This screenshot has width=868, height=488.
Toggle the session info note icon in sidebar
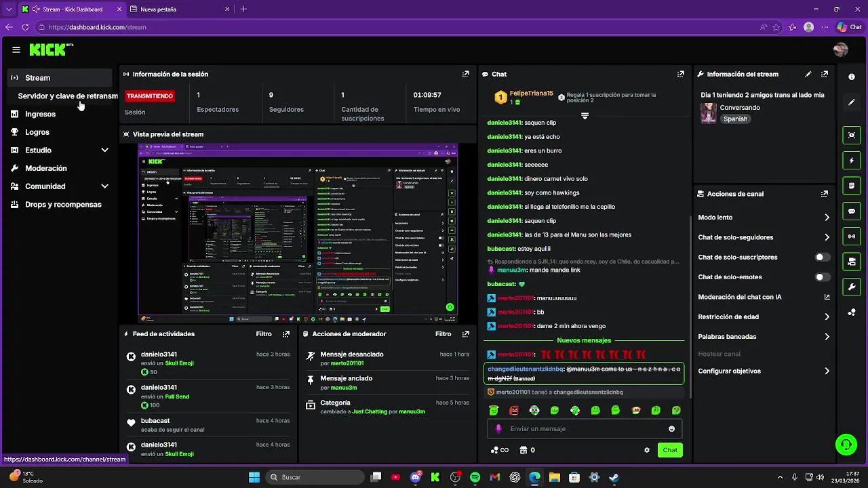(x=852, y=186)
